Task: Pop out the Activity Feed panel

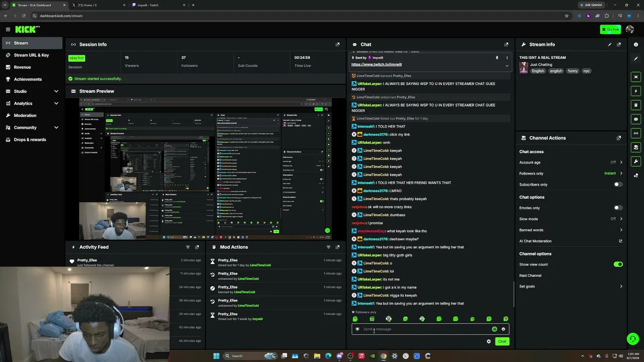Action: (x=197, y=247)
